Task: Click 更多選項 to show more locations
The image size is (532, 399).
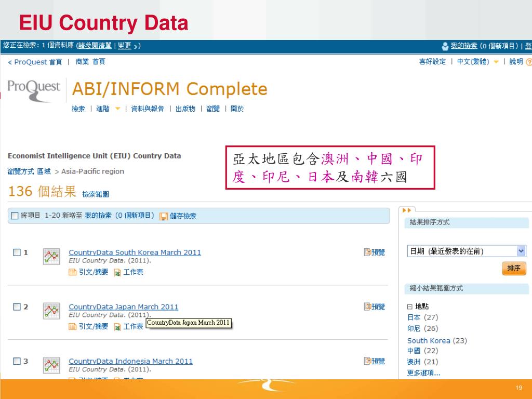Action: pyautogui.click(x=424, y=373)
